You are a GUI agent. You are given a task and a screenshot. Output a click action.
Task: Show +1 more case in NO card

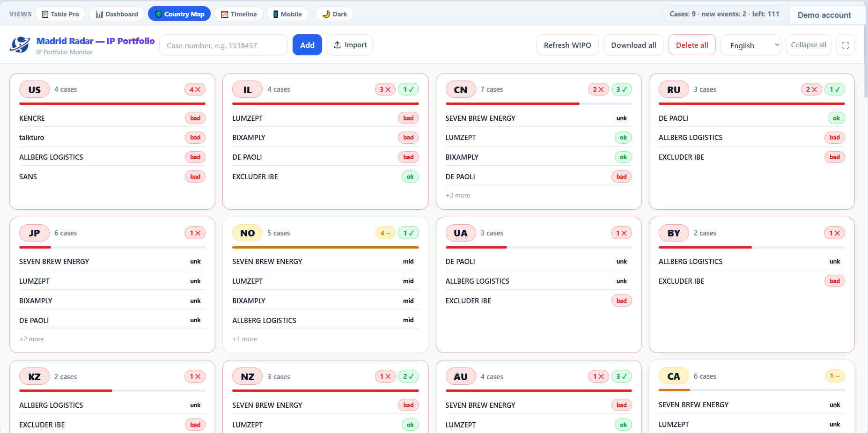(244, 339)
